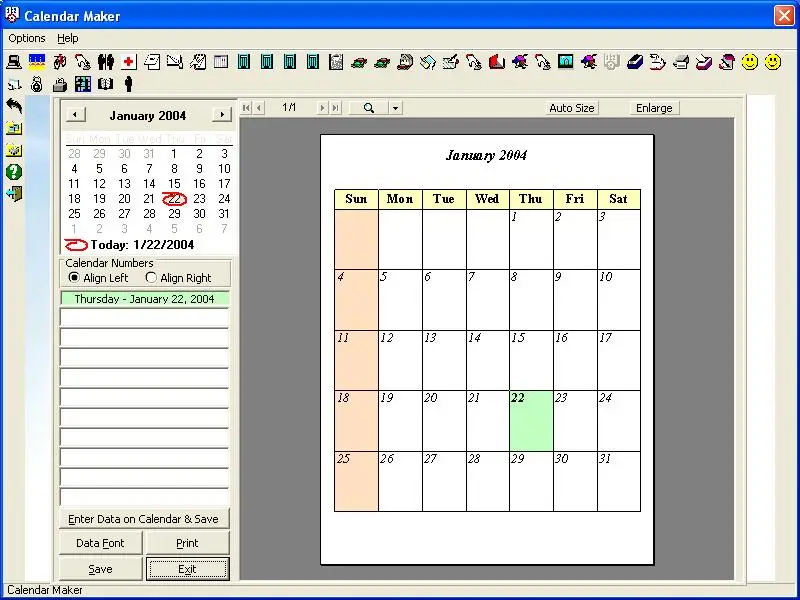Click the green day 22 cell in preview
The width and height of the screenshot is (800, 600).
(x=531, y=421)
